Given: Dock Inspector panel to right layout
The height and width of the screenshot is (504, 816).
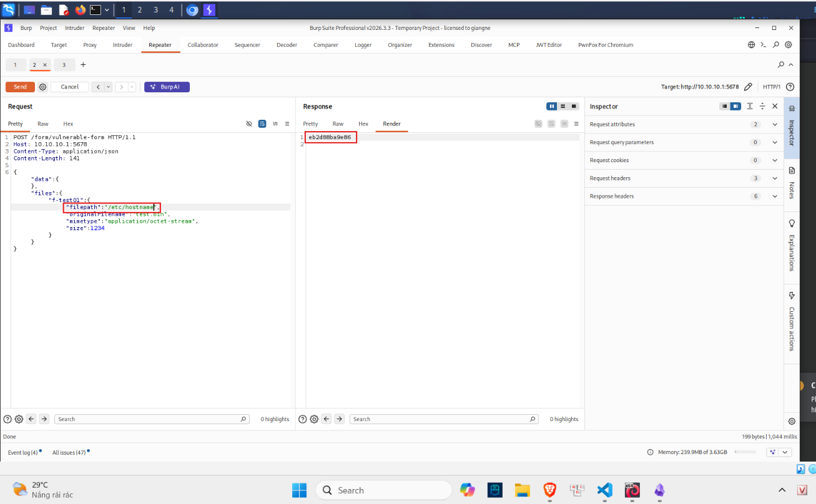Looking at the screenshot, I should point(735,106).
